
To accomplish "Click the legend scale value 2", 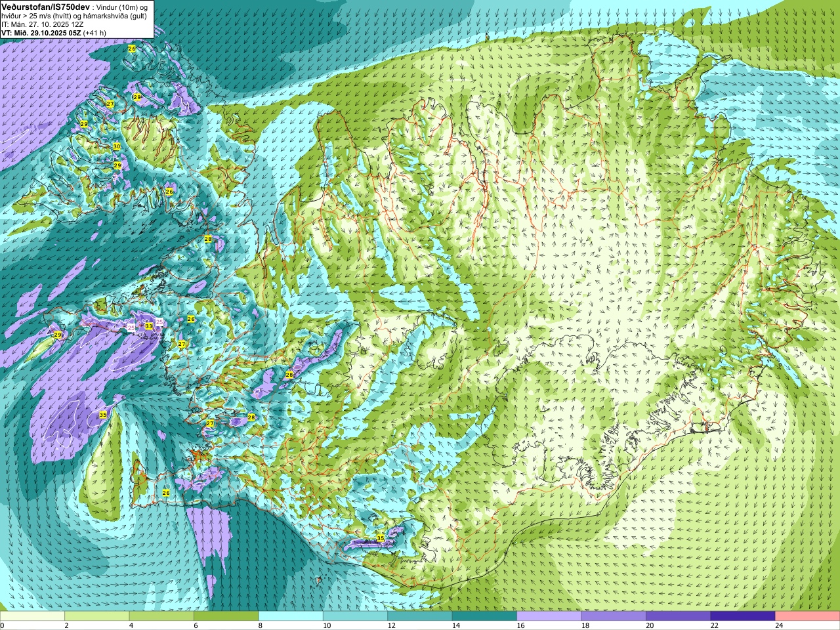I will [66, 625].
